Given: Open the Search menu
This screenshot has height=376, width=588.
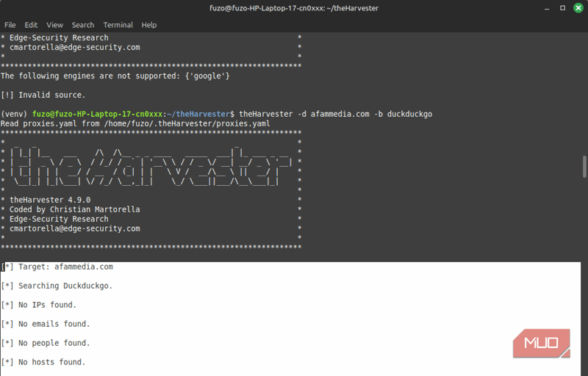Looking at the screenshot, I should [83, 25].
